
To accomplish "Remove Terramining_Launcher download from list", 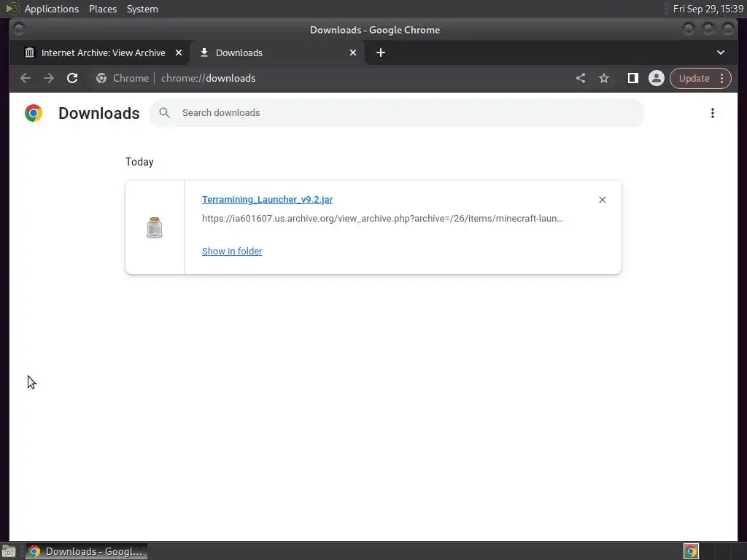I will coord(602,200).
